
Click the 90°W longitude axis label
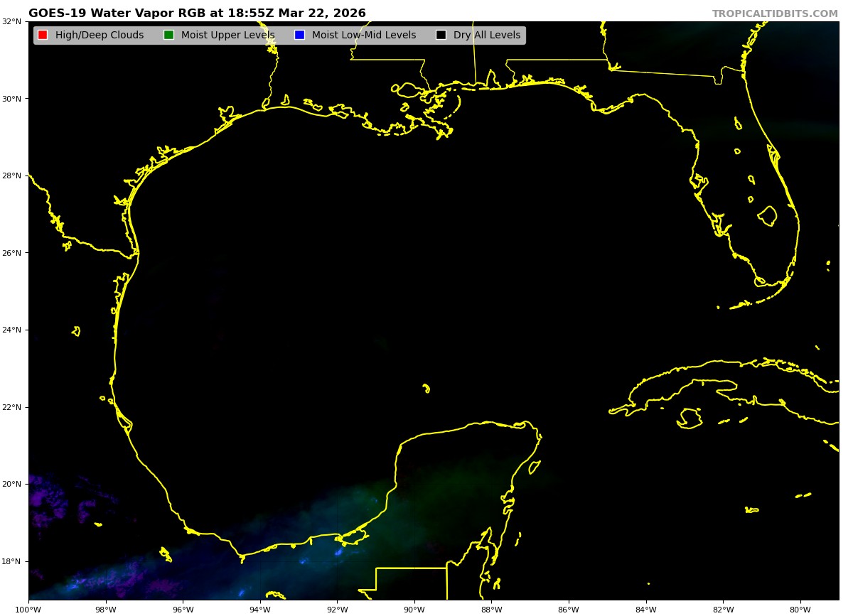(x=414, y=609)
